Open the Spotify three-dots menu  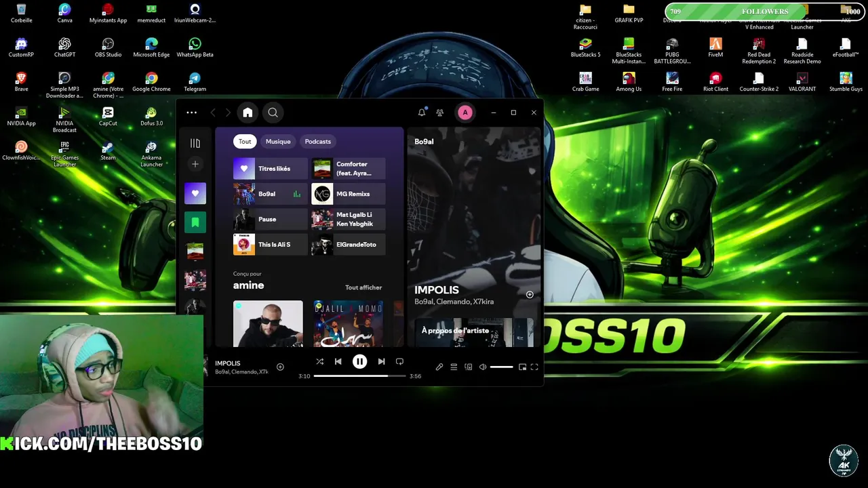click(x=191, y=113)
